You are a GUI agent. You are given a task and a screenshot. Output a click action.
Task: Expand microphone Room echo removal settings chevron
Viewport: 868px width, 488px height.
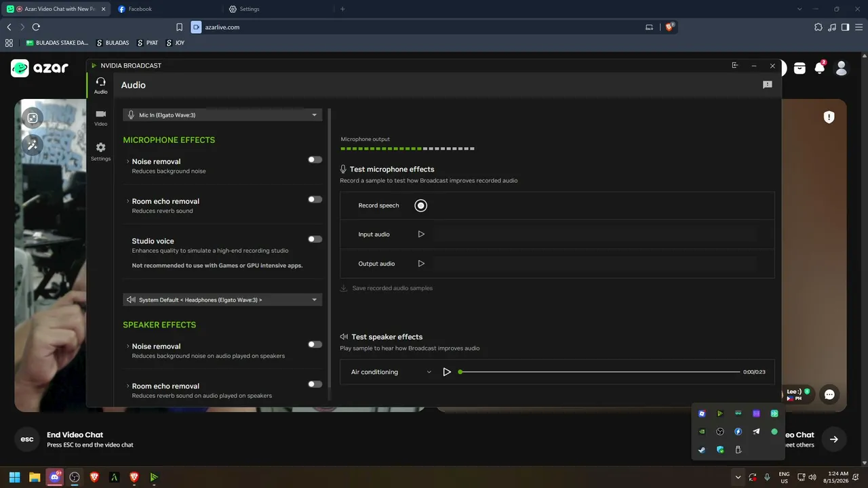(127, 201)
